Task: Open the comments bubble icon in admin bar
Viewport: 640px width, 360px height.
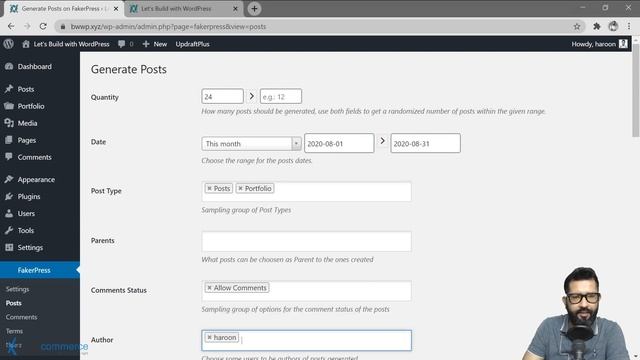Action: point(122,44)
